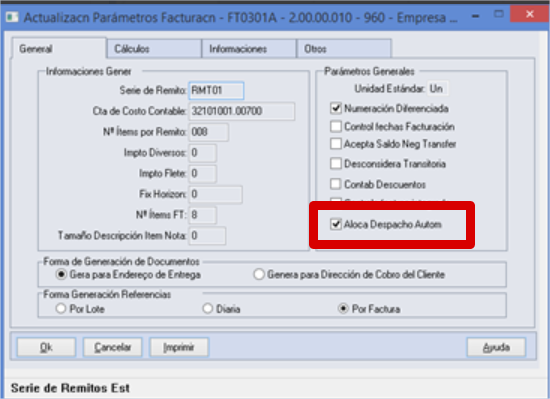Open help with Ayuda button
Viewport: 550px width, 399px height.
496,347
